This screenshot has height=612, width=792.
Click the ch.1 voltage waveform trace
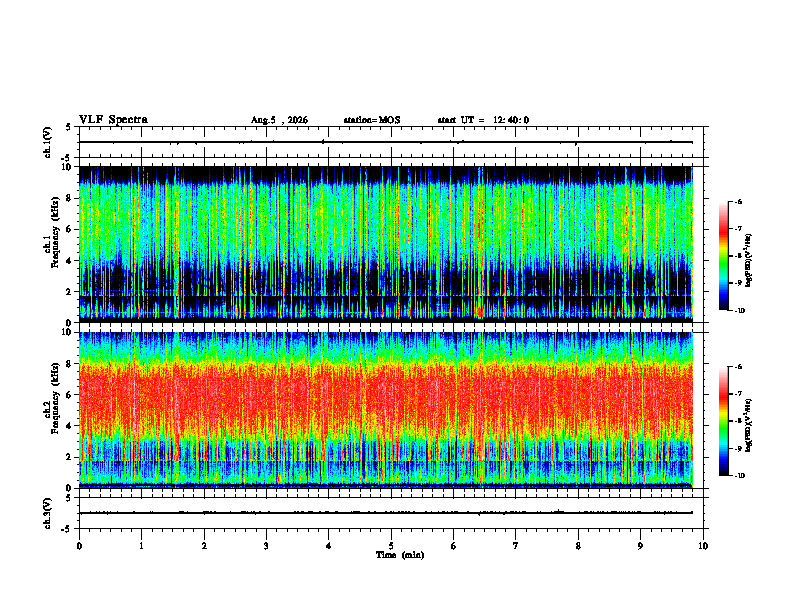click(x=386, y=142)
